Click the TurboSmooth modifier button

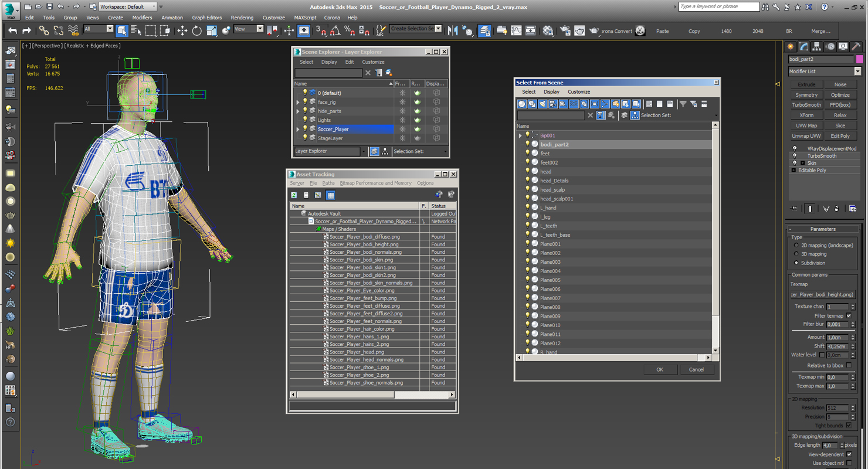tap(806, 105)
